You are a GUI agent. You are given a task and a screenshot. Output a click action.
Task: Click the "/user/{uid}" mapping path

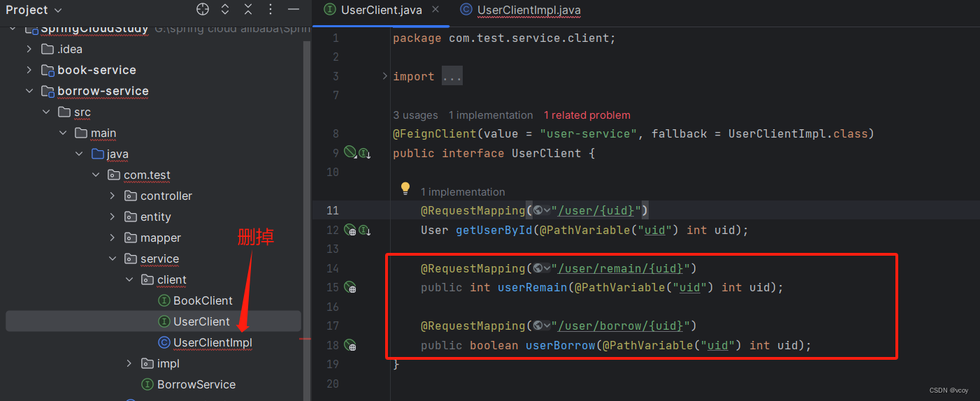[596, 210]
